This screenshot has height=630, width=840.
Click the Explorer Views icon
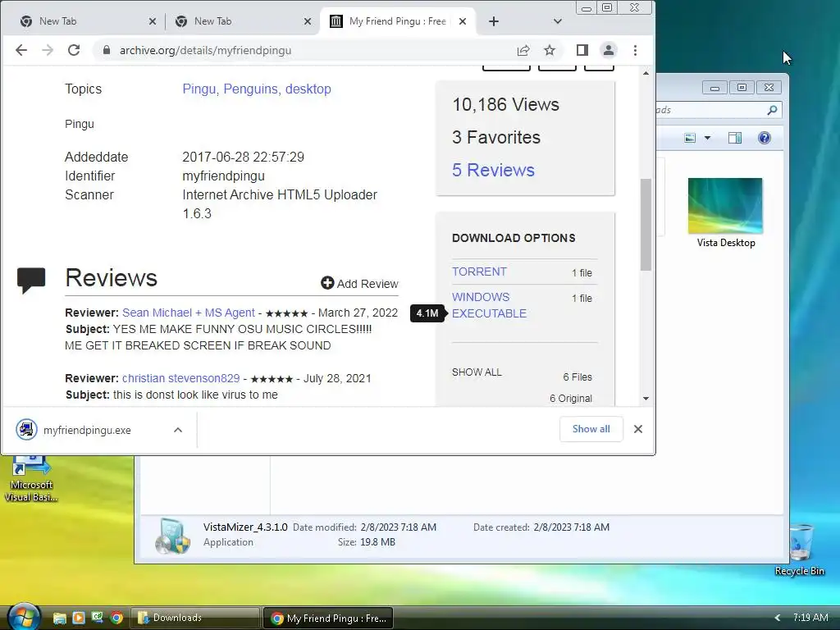click(690, 138)
